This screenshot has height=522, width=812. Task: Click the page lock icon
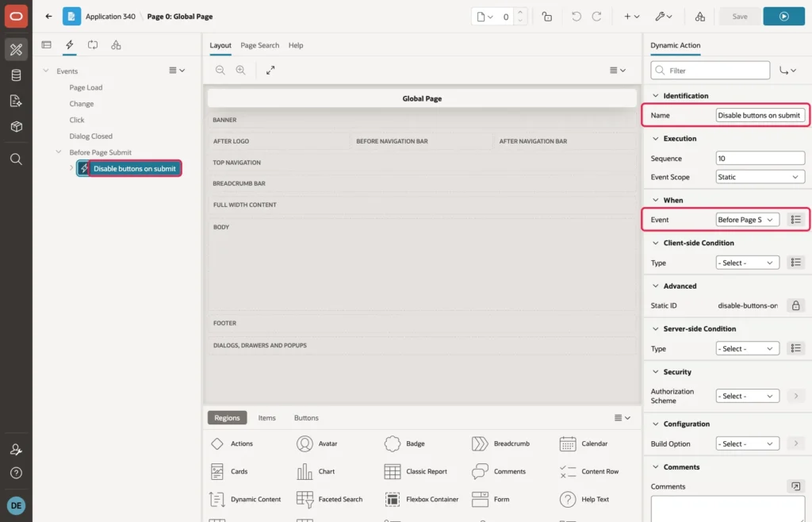coord(547,17)
